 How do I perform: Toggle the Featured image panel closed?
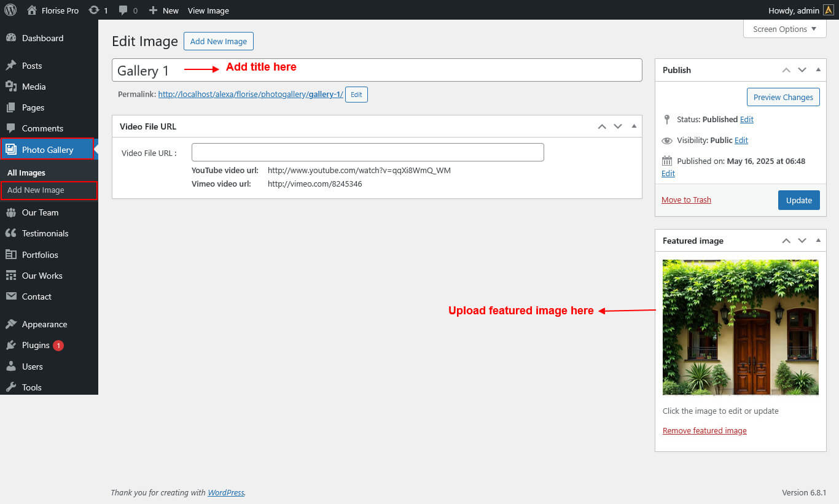818,241
